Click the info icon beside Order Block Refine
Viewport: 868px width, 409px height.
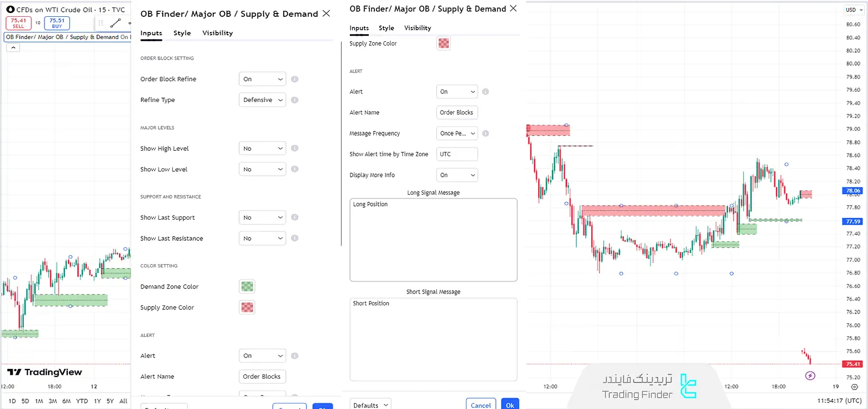(x=295, y=79)
